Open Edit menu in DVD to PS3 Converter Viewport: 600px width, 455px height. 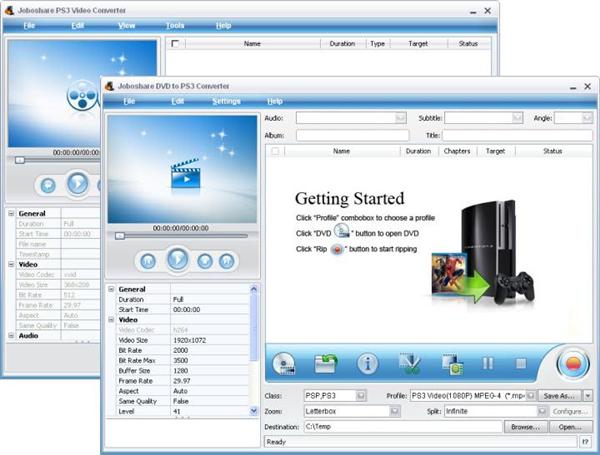coord(177,101)
